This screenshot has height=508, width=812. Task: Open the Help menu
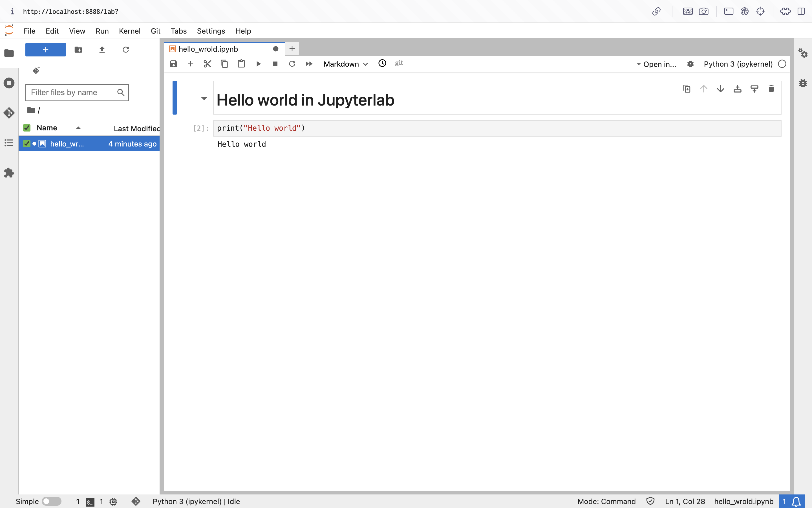click(x=243, y=31)
